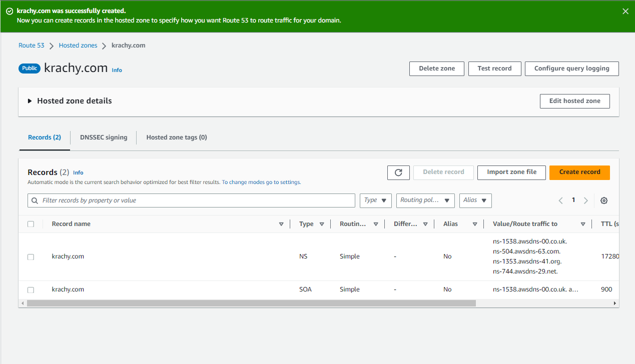Sort by Type column arrow

tap(322, 224)
